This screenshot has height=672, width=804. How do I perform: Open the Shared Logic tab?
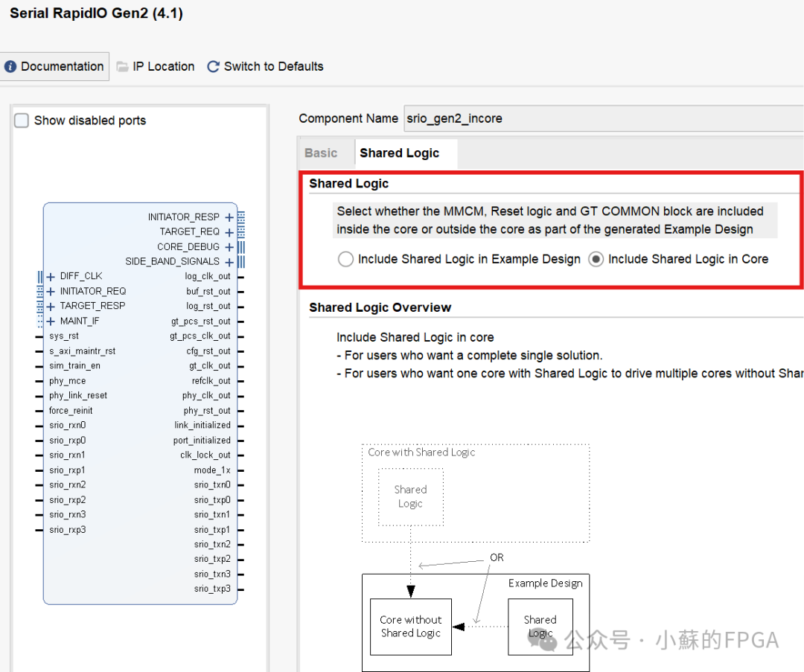pyautogui.click(x=400, y=153)
